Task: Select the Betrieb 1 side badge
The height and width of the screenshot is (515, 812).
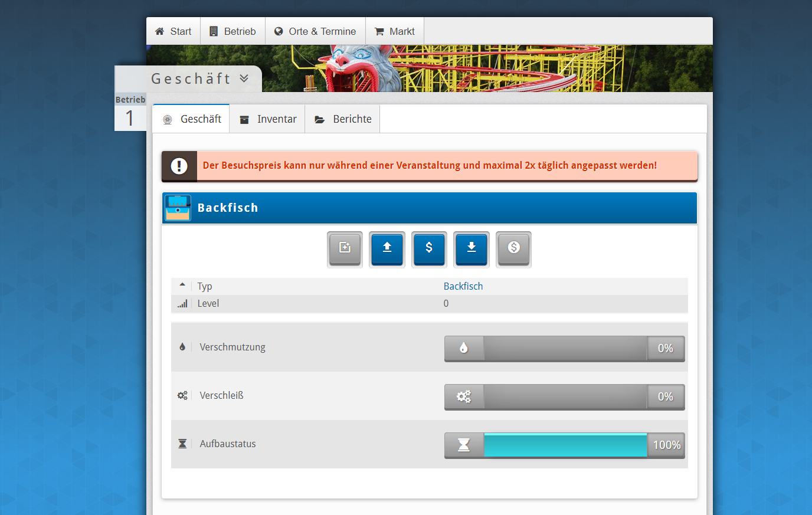Action: click(x=130, y=112)
